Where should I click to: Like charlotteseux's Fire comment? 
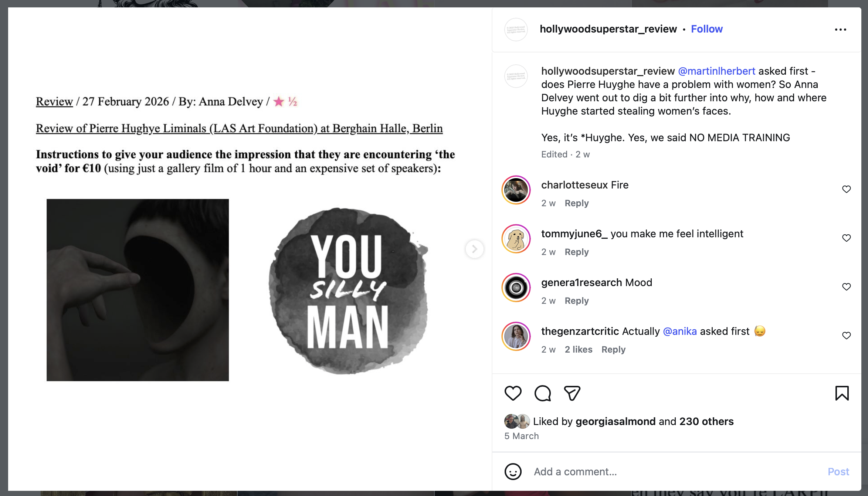click(846, 189)
